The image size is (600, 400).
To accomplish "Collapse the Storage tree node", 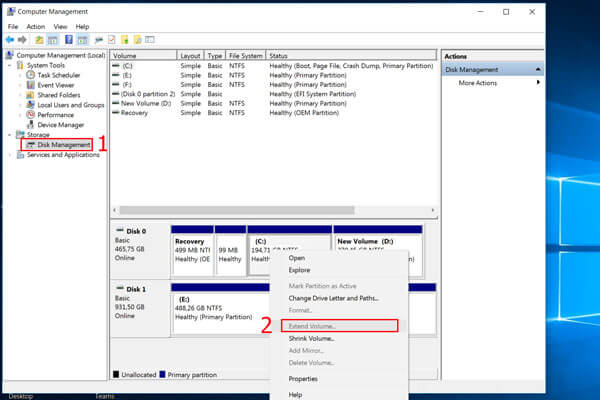I will point(10,135).
